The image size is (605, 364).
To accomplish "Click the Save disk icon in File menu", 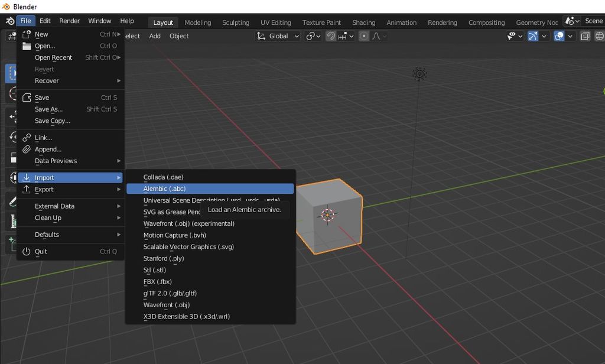I will point(27,97).
